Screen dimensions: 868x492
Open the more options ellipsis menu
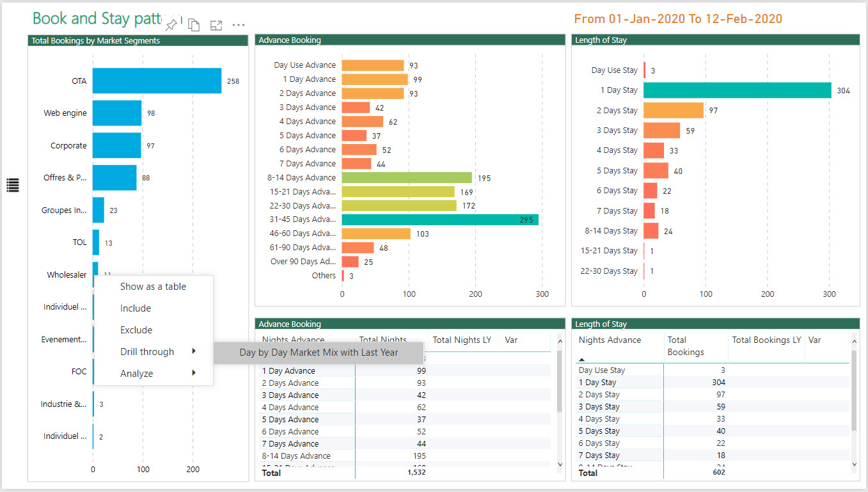pyautogui.click(x=239, y=25)
